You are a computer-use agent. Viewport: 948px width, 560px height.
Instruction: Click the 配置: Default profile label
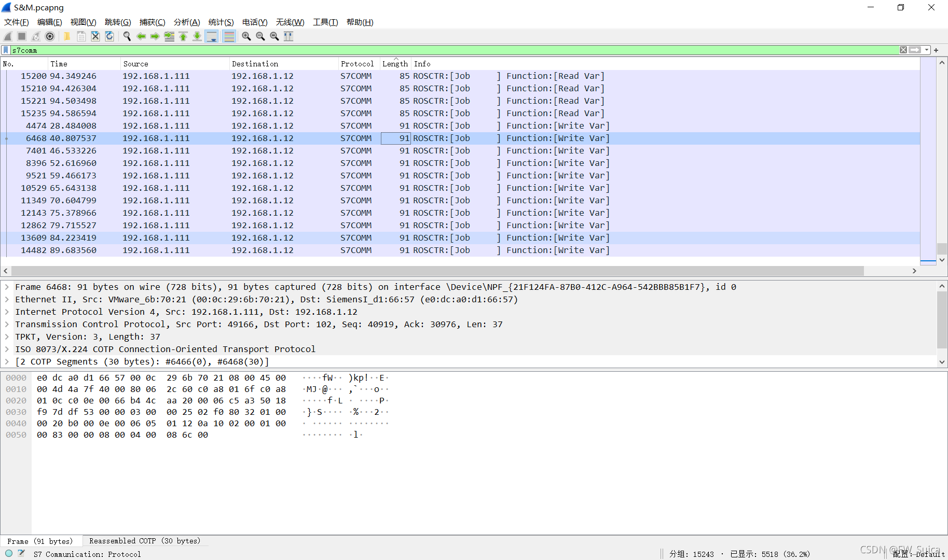coord(918,554)
